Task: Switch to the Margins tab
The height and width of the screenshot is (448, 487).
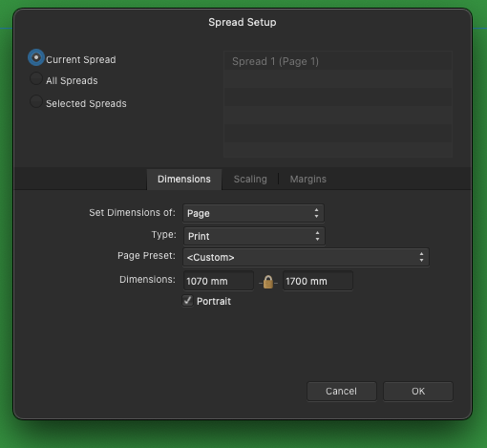Action: pyautogui.click(x=308, y=180)
